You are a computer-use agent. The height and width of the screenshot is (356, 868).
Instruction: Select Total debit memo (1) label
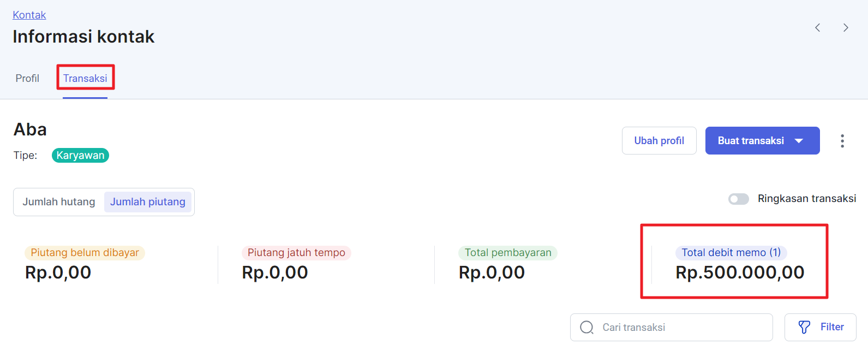point(731,253)
